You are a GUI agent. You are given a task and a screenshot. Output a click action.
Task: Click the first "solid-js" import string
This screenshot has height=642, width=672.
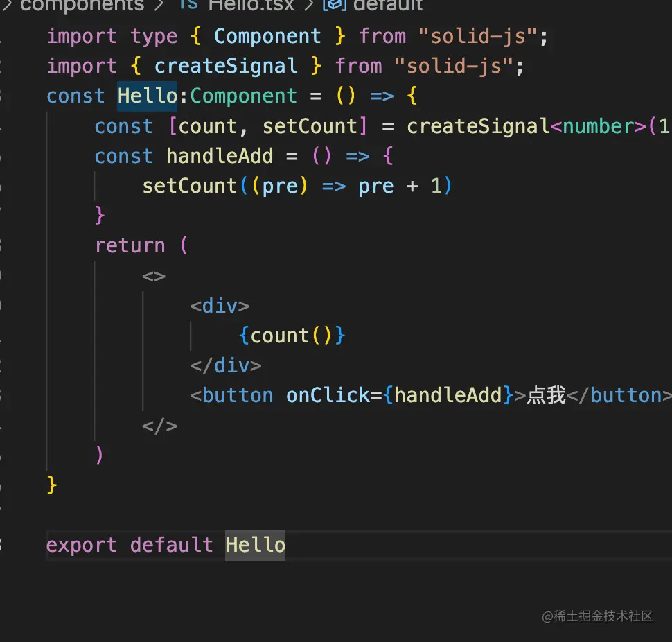tap(477, 37)
